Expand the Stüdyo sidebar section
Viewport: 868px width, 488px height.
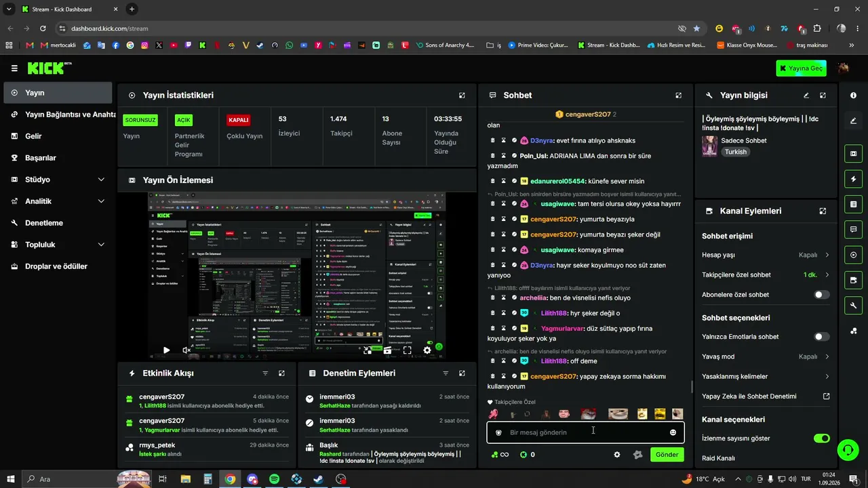101,180
